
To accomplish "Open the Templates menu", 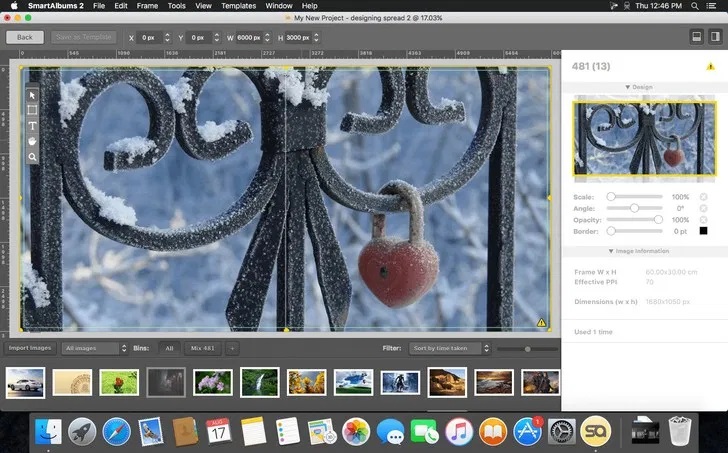I will (x=238, y=6).
